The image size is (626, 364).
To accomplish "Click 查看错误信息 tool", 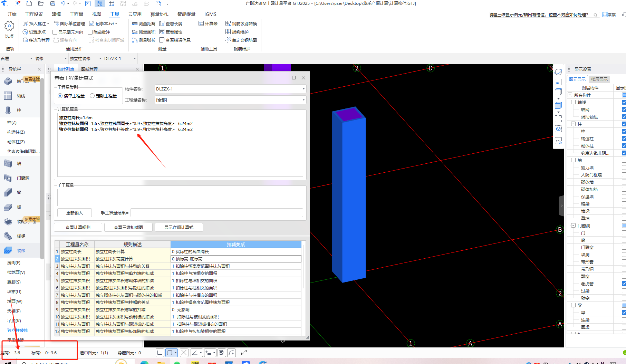I will (x=175, y=40).
